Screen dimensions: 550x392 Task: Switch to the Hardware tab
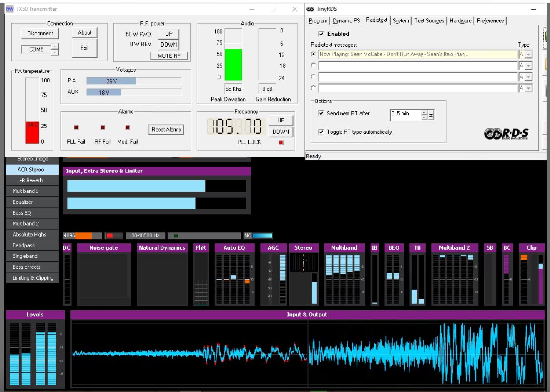pyautogui.click(x=460, y=21)
